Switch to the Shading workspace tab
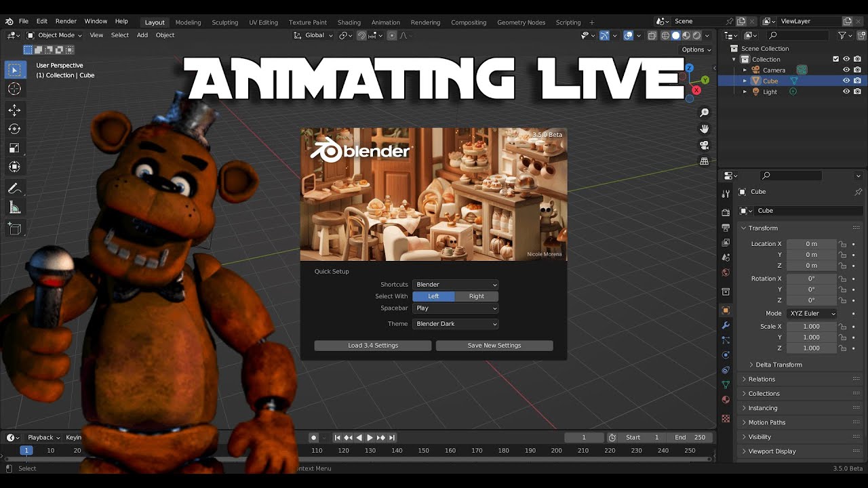The width and height of the screenshot is (868, 488). click(349, 22)
